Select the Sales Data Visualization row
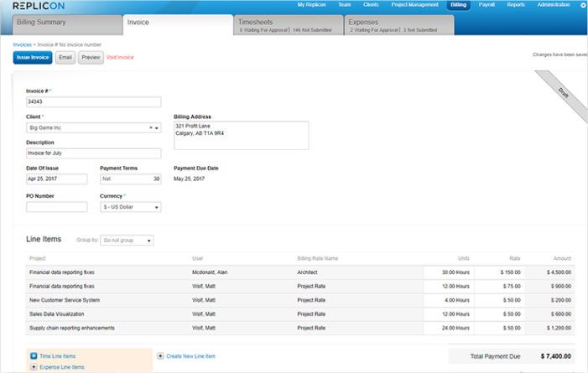The height and width of the screenshot is (373, 588). point(300,314)
